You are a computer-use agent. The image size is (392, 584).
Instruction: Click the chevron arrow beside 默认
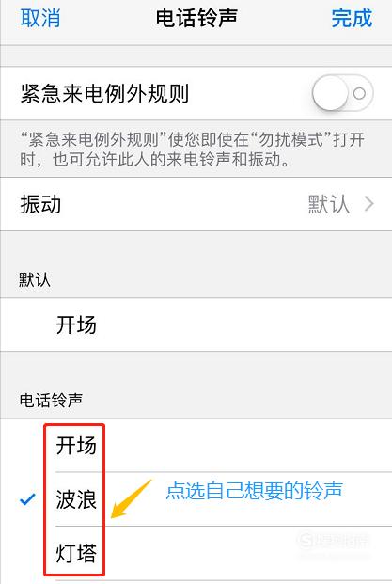click(x=368, y=204)
